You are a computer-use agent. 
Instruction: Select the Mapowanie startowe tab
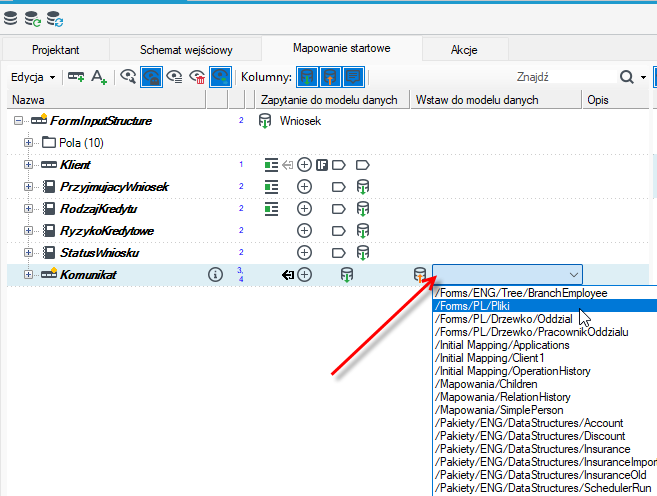pyautogui.click(x=341, y=49)
